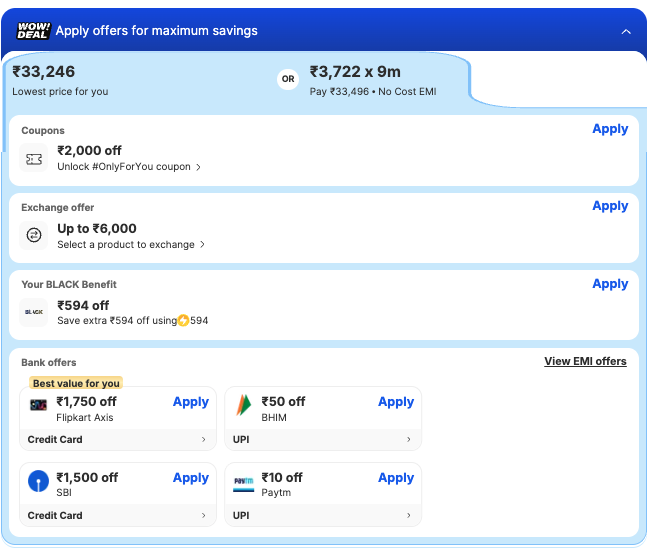Click the exchange offer swap icon
Viewport: 649px width, 554px height.
tap(34, 236)
